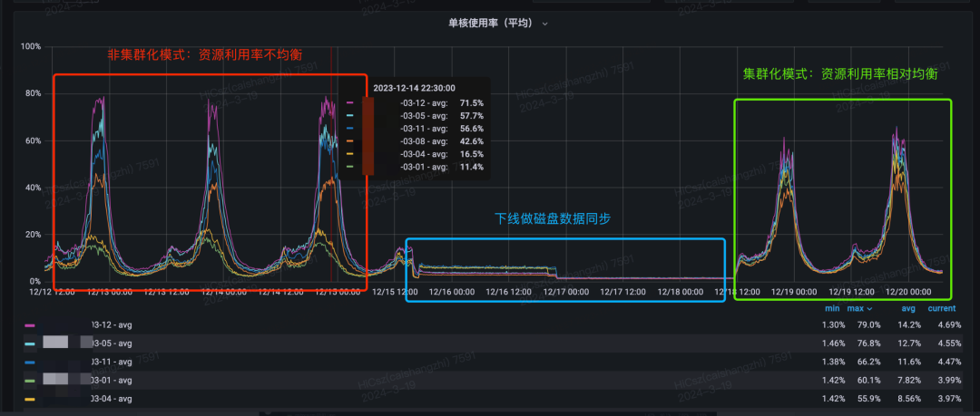Click the 60% label on the y-axis
The height and width of the screenshot is (416, 980).
click(x=33, y=140)
